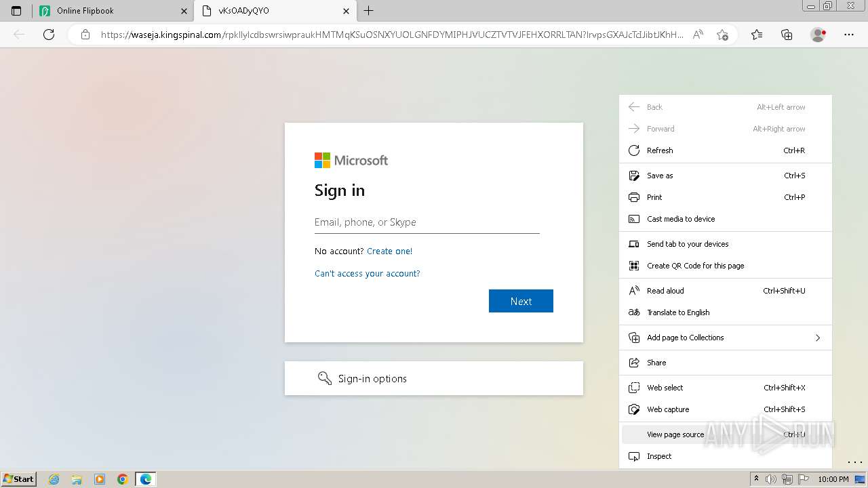Select the vKsOADyQYO tab
The width and height of the screenshot is (868, 488).
[275, 11]
